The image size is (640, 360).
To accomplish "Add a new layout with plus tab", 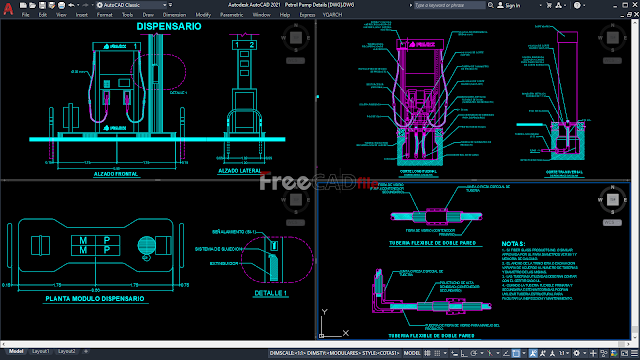I will (86, 351).
